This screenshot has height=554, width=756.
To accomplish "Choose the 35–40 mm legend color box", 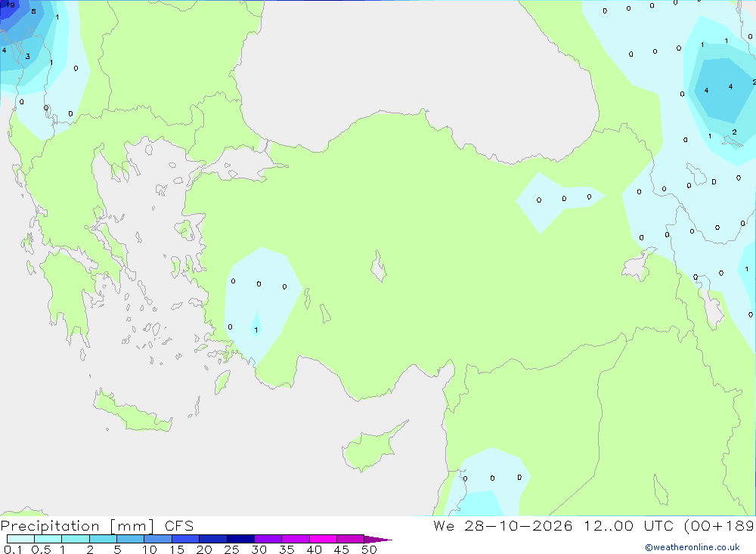I will click(x=296, y=539).
